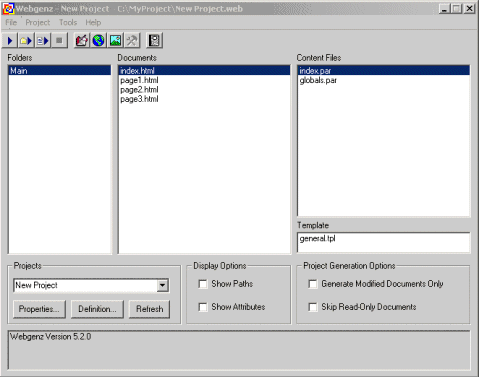Click the generate project play arrow icon
Image resolution: width=480 pixels, height=378 pixels.
pyautogui.click(x=10, y=41)
